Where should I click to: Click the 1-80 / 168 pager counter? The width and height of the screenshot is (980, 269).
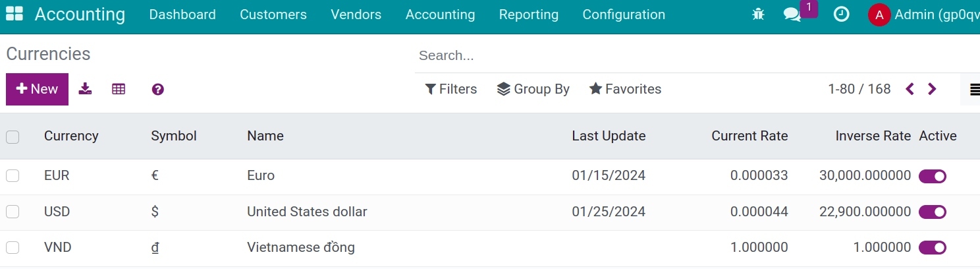coord(859,89)
